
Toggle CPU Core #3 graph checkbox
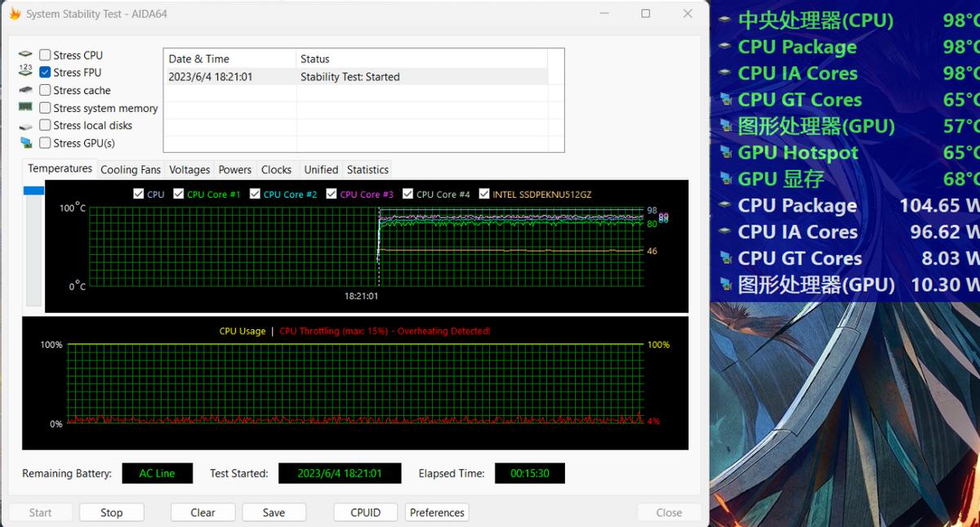(x=332, y=194)
